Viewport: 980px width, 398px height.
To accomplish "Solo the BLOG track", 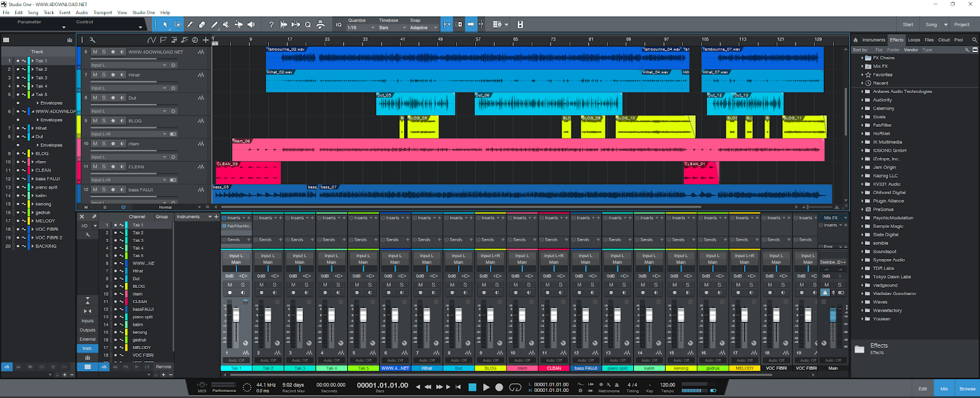I will coord(104,121).
